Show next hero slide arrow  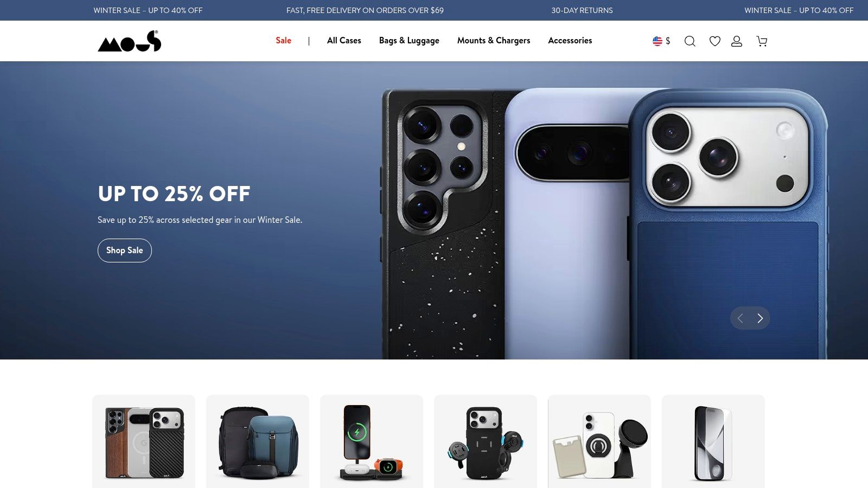point(760,318)
